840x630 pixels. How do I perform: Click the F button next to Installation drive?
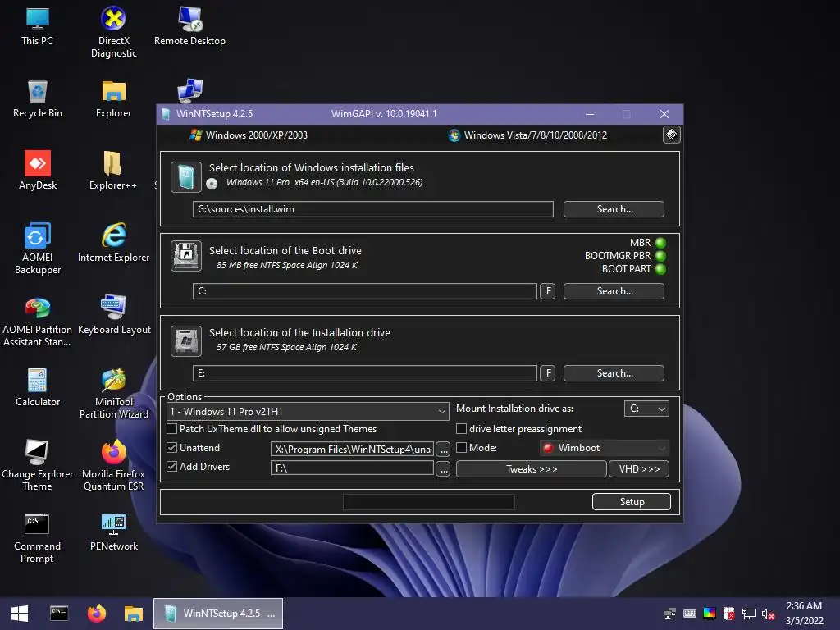(547, 373)
